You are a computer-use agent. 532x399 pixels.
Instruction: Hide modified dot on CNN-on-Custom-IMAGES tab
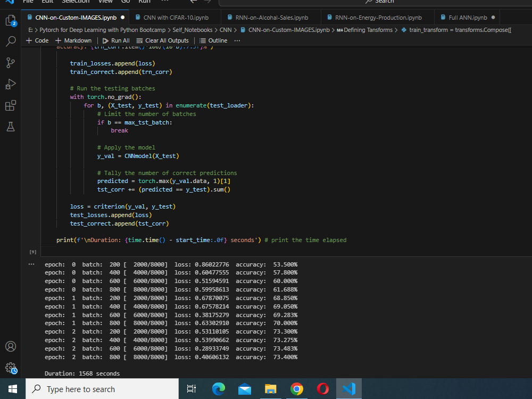[122, 16]
